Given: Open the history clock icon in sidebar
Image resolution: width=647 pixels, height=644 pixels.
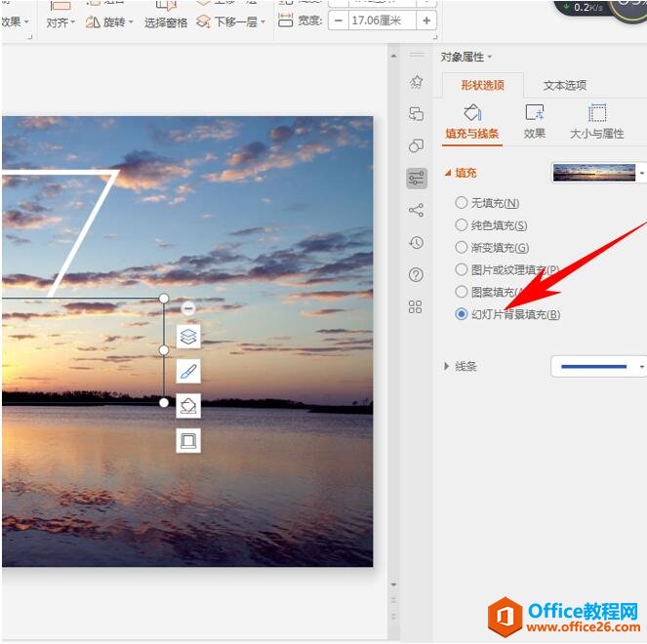Looking at the screenshot, I should [x=417, y=242].
